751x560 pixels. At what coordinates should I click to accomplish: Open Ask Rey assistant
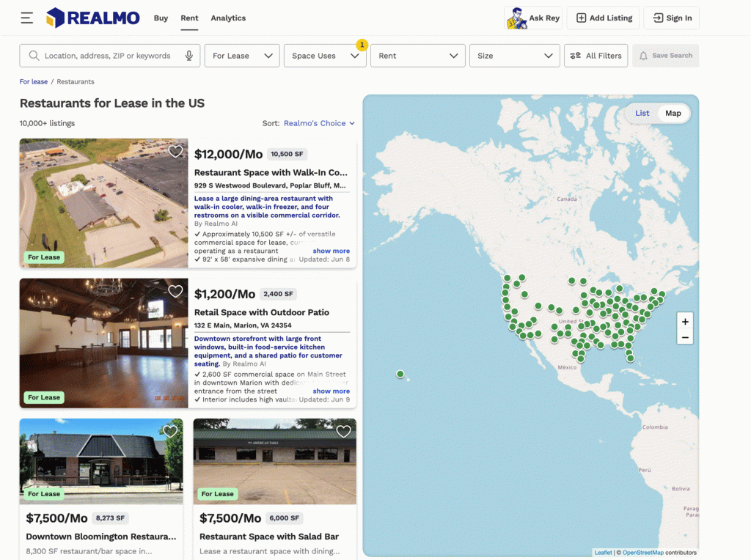(534, 18)
